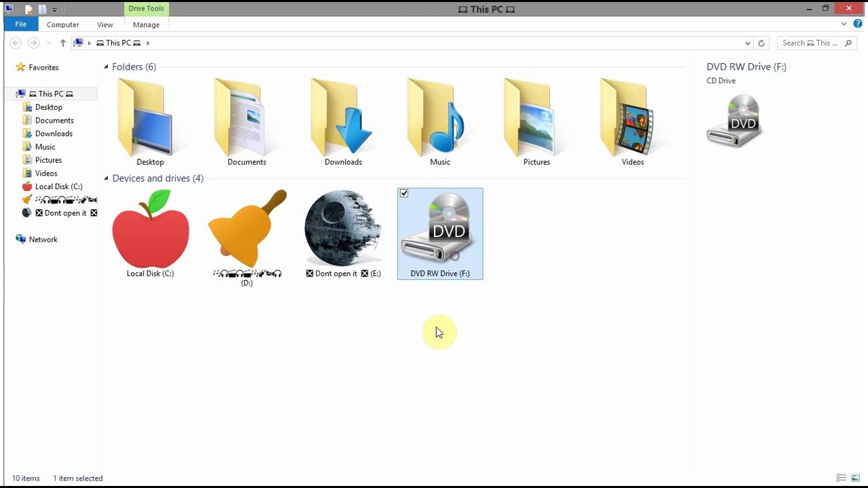Open the Quick Access Toolbar customize dropdown
This screenshot has height=488, width=868.
pyautogui.click(x=54, y=9)
